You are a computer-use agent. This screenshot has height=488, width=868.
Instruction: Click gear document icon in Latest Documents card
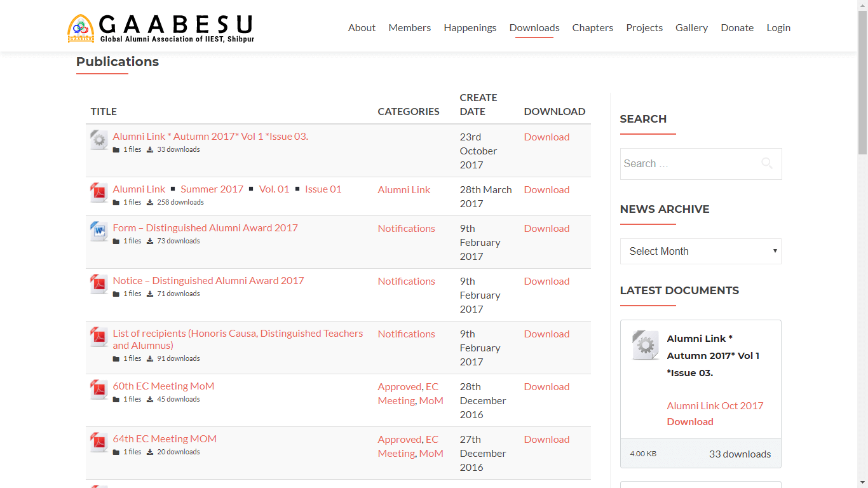click(x=646, y=345)
